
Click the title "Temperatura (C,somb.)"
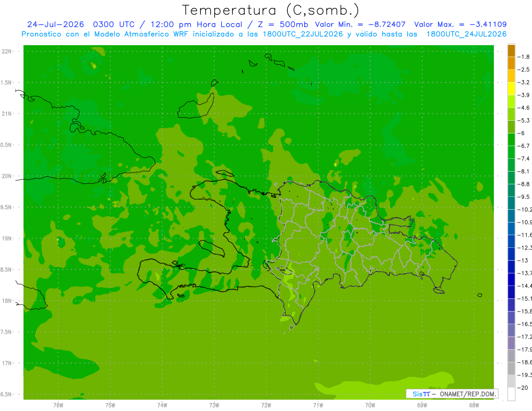270,10
